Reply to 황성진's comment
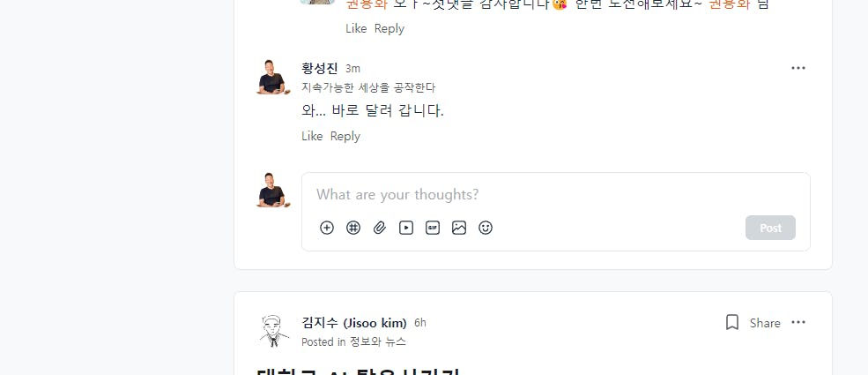 (345, 136)
